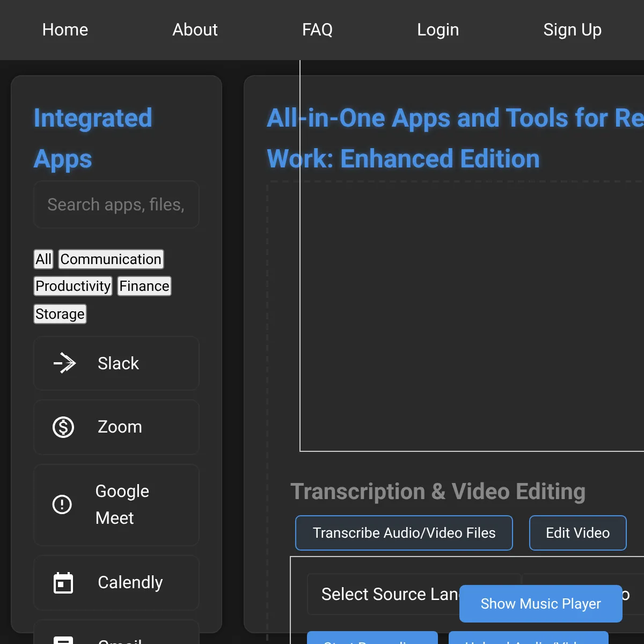This screenshot has height=644, width=644.
Task: Open the Google Meet app card
Action: click(116, 504)
